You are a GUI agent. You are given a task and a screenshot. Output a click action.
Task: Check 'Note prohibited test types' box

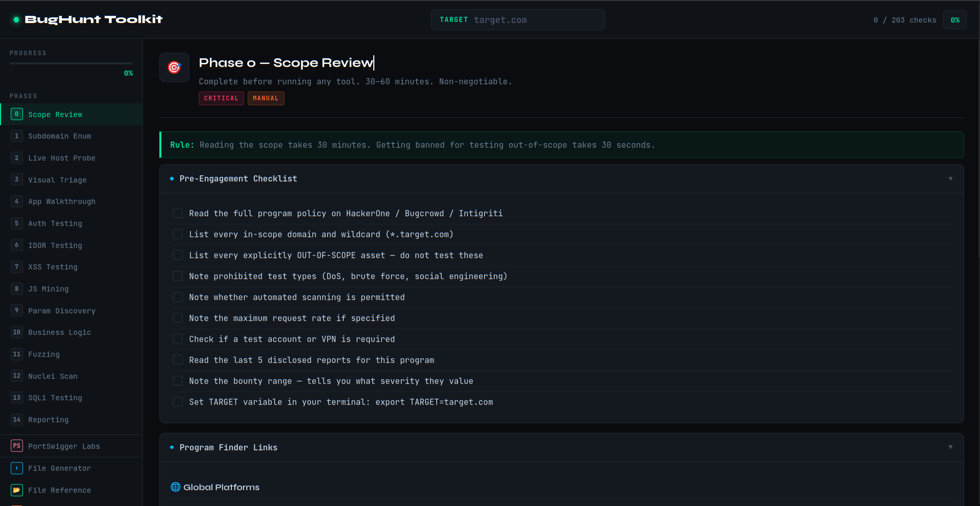(x=178, y=276)
